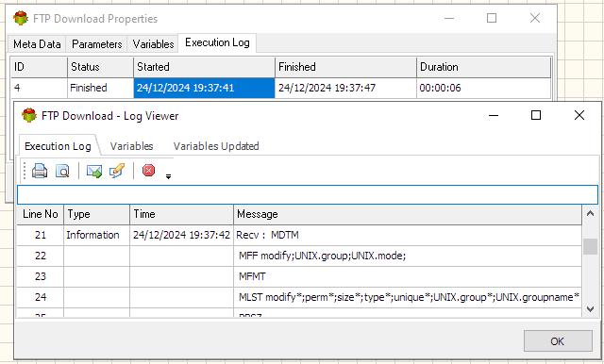
Task: Open Variables tab in Properties window
Action: pyautogui.click(x=153, y=44)
